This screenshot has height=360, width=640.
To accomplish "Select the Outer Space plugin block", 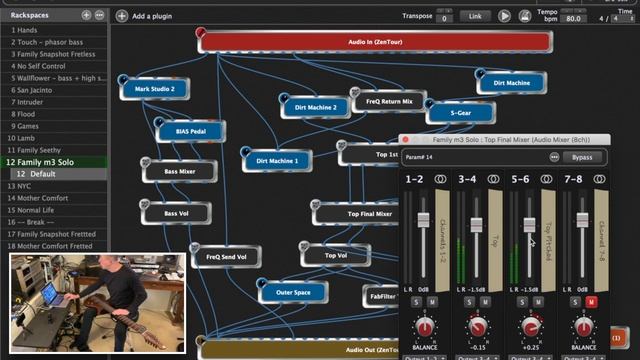I will 293,292.
